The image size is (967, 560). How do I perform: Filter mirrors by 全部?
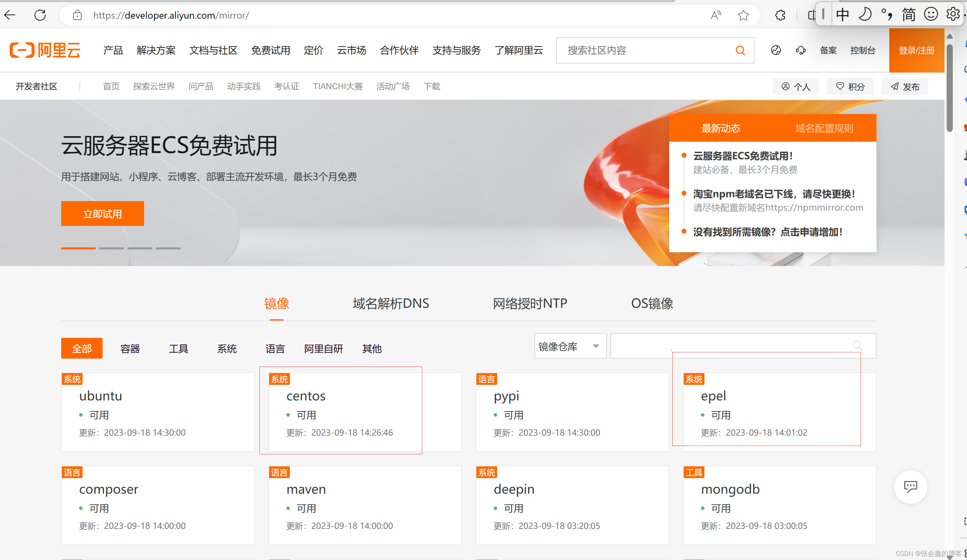click(x=82, y=348)
